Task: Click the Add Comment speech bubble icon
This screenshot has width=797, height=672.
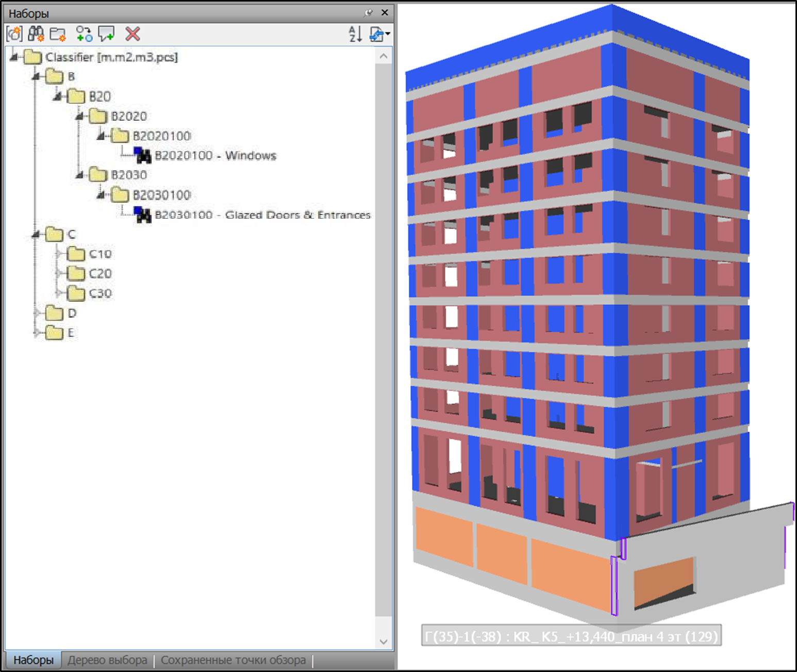Action: 107,34
